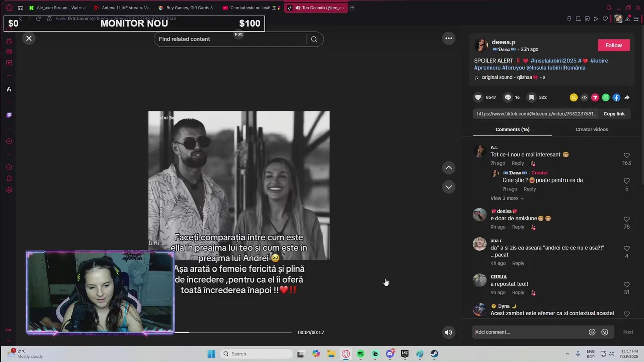Open the heart bookmarks icon in toolbar
This screenshot has width=644, height=362.
[x=605, y=19]
